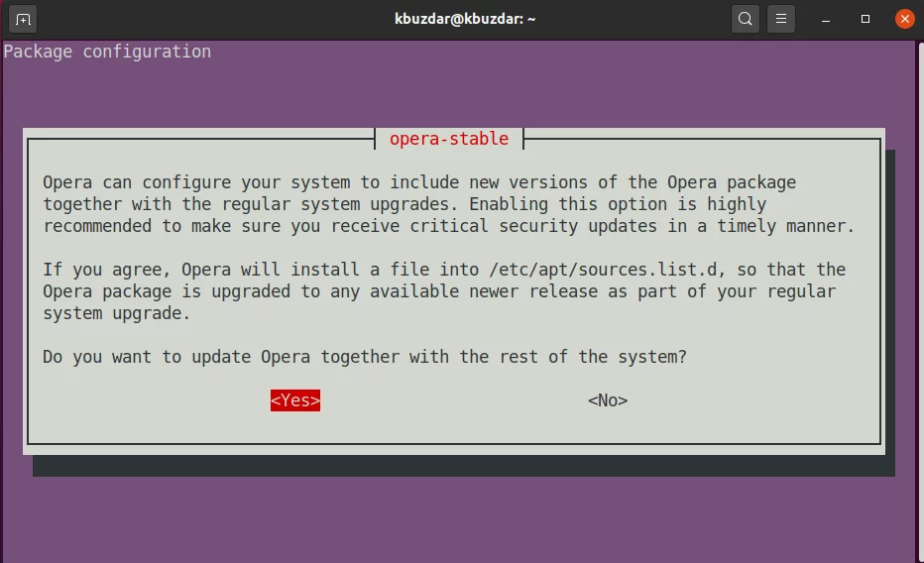924x563 pixels.
Task: Click the line starting "Opera can configure"
Action: (419, 182)
